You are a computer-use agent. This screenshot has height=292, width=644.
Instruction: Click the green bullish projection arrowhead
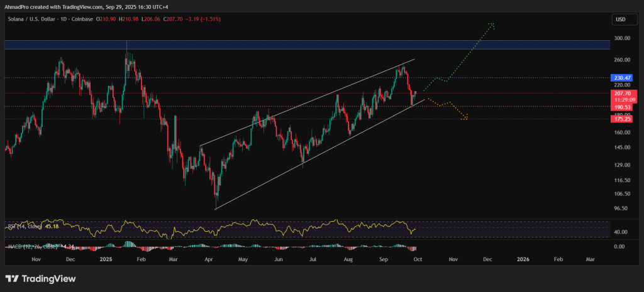(492, 24)
